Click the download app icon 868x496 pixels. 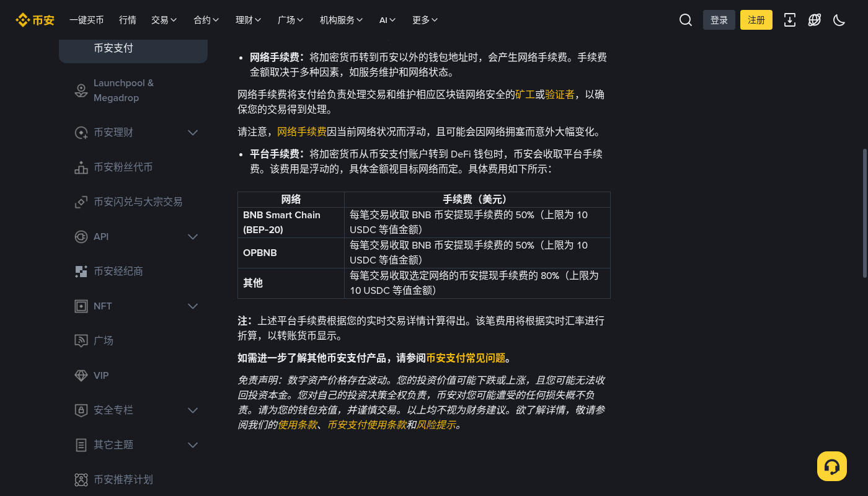coord(790,20)
